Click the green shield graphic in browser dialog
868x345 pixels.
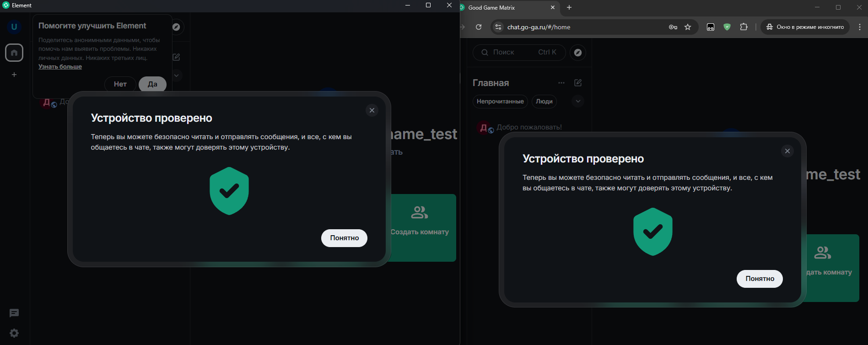653,232
